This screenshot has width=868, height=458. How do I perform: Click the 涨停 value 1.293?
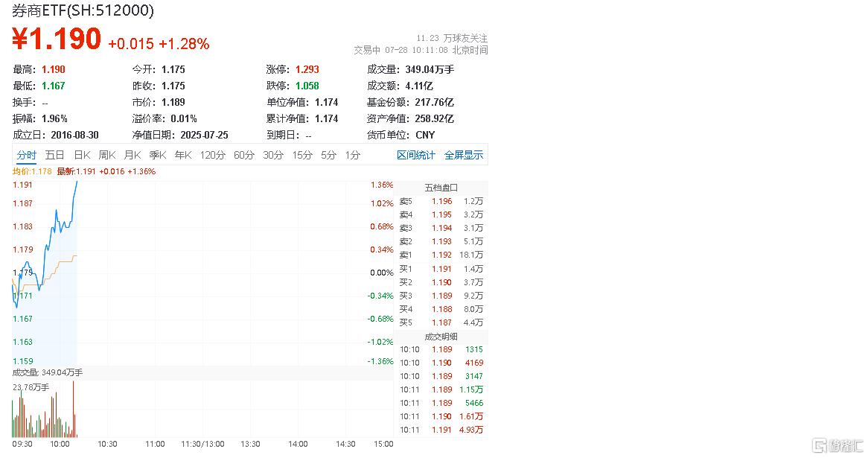(x=307, y=69)
